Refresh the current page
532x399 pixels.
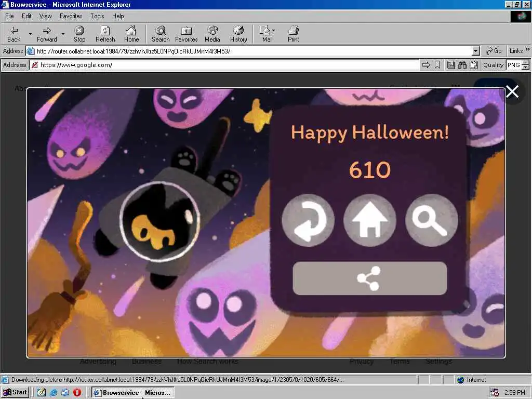point(105,34)
